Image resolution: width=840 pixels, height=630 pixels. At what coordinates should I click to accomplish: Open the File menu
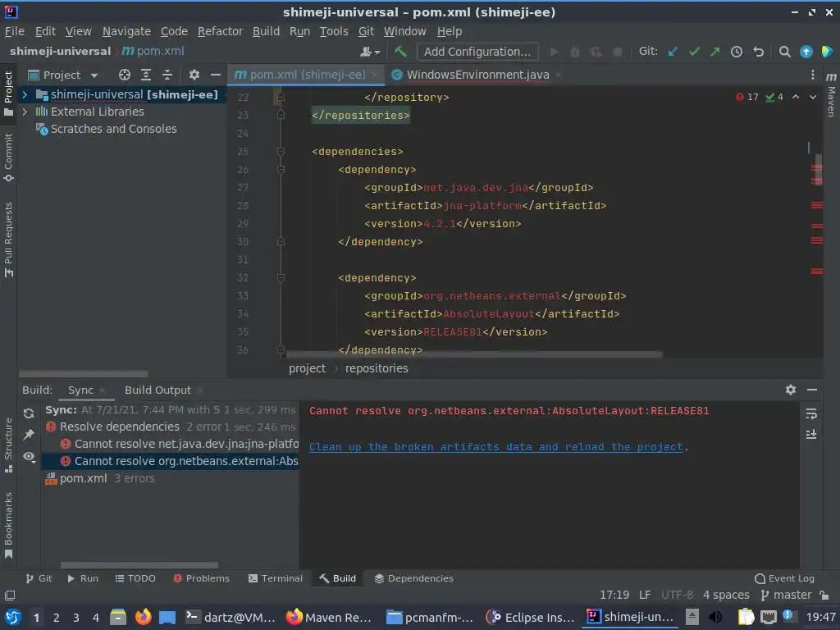click(15, 32)
